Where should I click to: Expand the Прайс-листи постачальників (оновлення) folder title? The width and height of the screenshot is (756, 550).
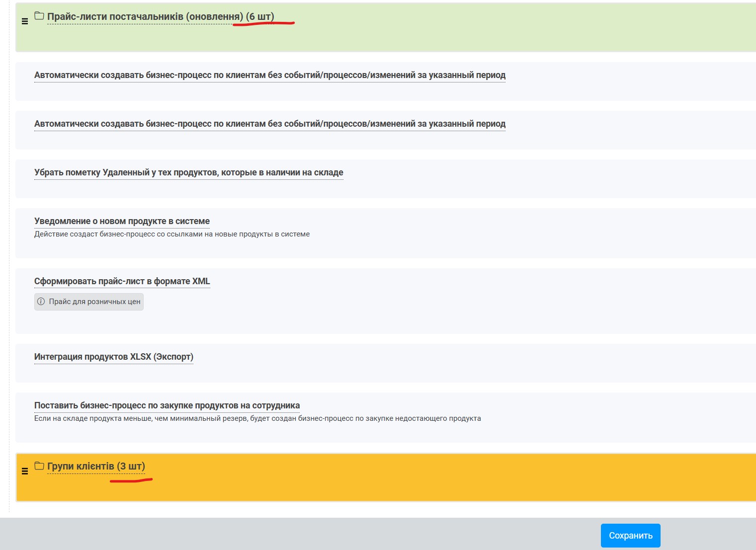tap(160, 17)
